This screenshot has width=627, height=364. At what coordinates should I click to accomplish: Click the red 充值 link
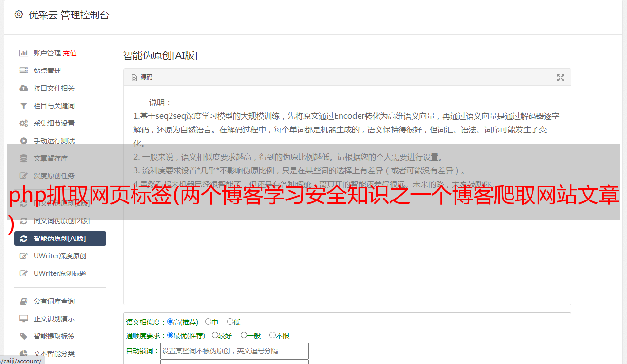pyautogui.click(x=70, y=53)
